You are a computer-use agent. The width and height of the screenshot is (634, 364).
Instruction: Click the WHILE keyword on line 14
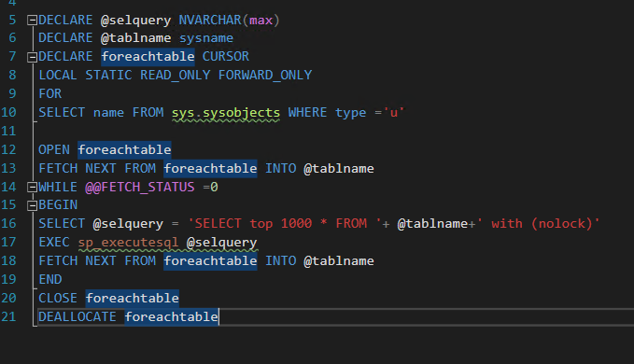(x=58, y=187)
